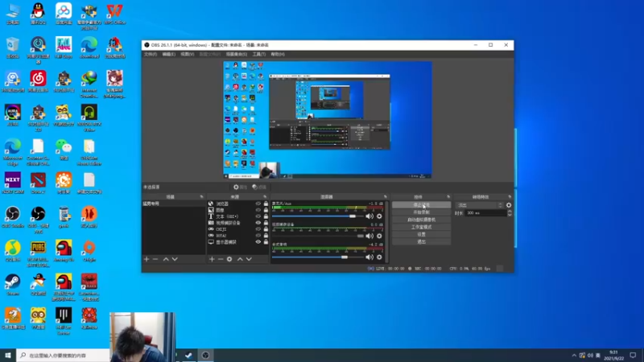Toggle visibility of the 浏览器 source

258,204
